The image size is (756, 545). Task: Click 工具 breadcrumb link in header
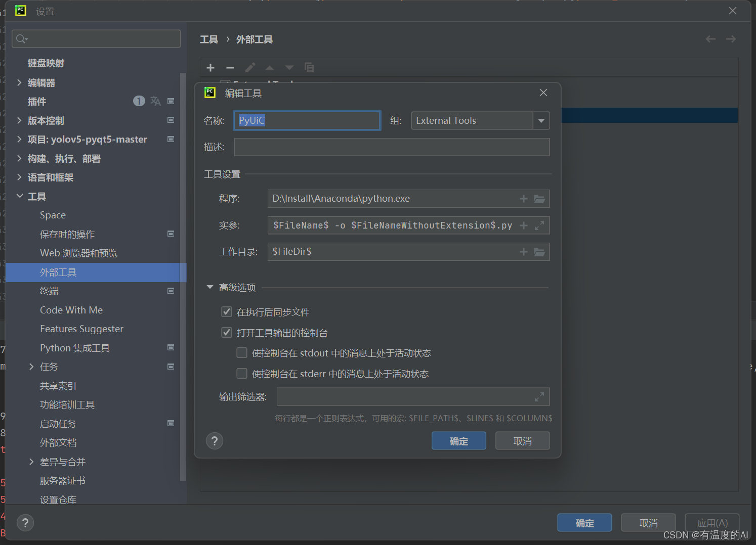(209, 39)
